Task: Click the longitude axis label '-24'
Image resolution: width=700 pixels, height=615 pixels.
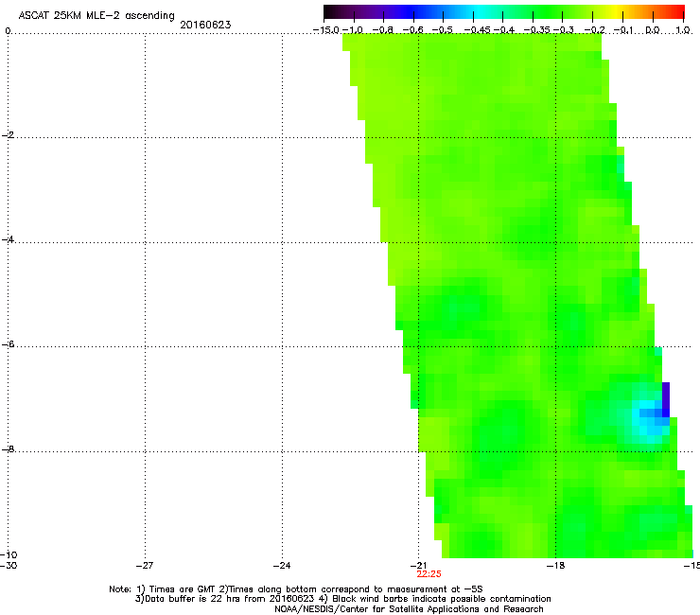Action: click(x=282, y=566)
